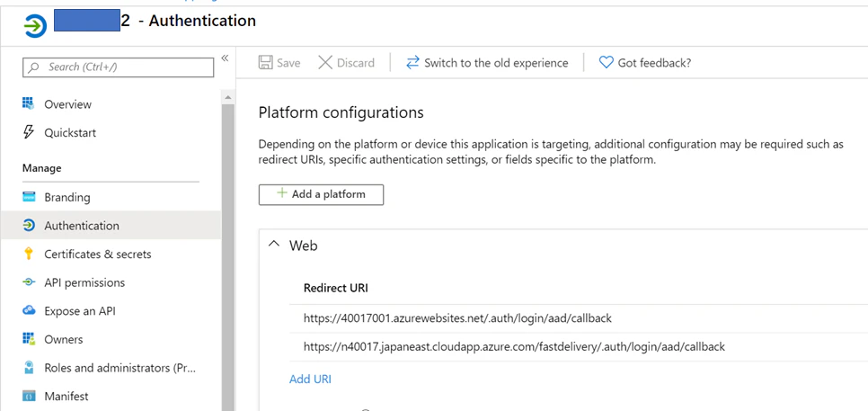Click the sidebar scroll up arrow
This screenshot has height=411, width=868.
(227, 98)
